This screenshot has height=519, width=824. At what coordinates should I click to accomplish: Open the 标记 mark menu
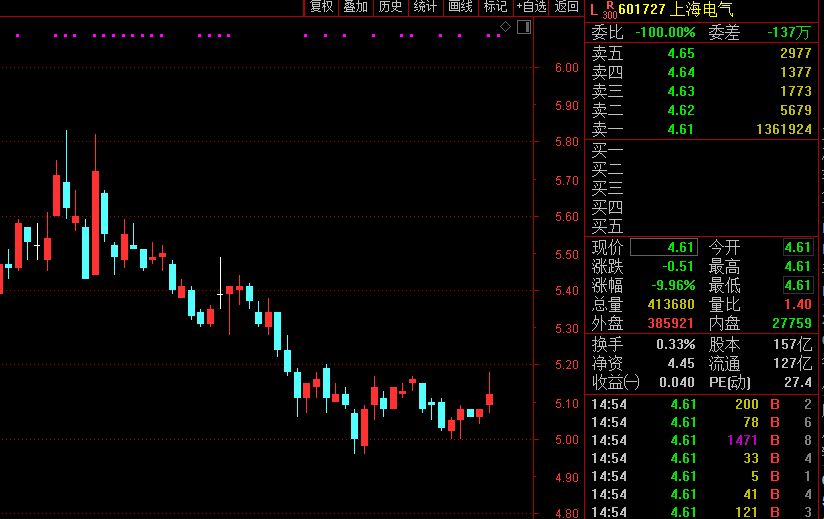click(495, 7)
